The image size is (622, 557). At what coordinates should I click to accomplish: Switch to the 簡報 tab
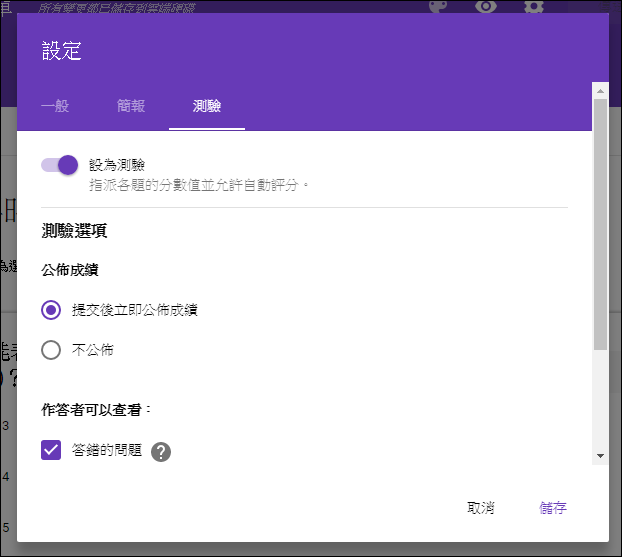(131, 106)
